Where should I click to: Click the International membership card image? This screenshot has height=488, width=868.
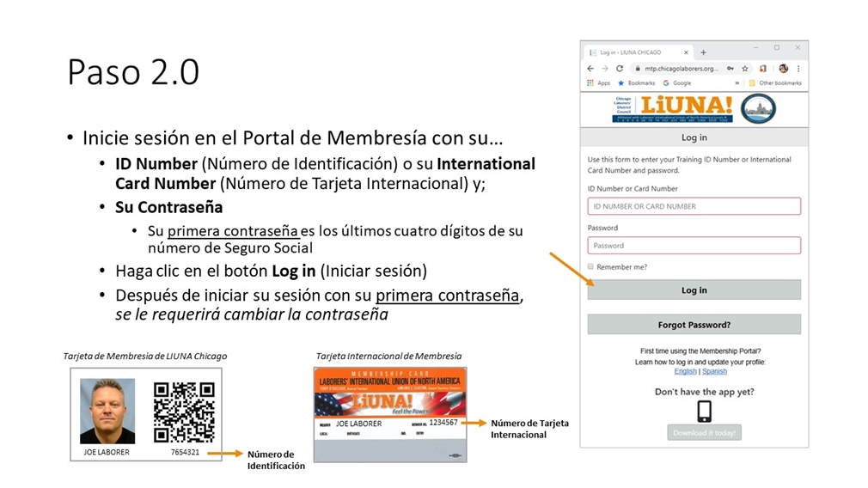click(390, 415)
